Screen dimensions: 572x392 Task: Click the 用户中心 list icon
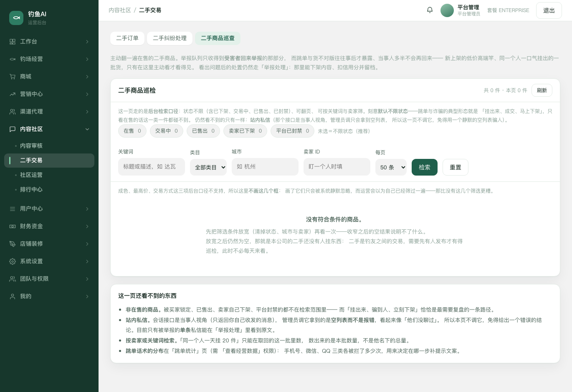[13, 209]
